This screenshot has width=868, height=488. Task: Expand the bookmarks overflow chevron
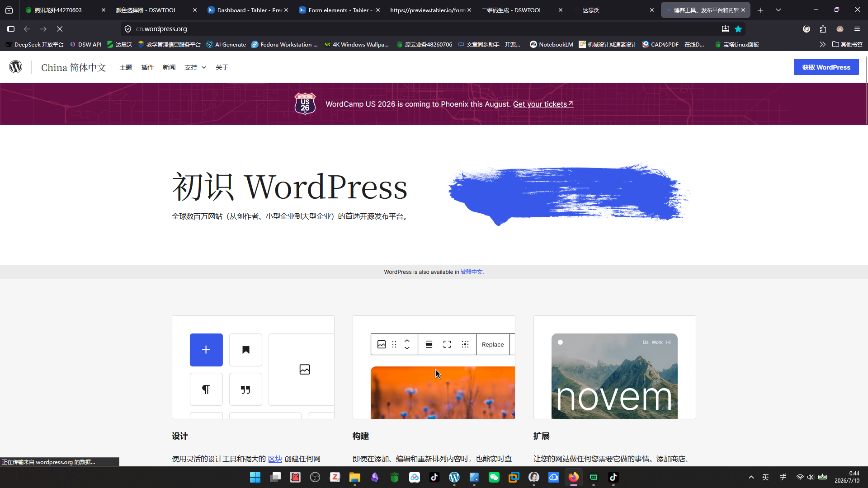click(x=822, y=44)
